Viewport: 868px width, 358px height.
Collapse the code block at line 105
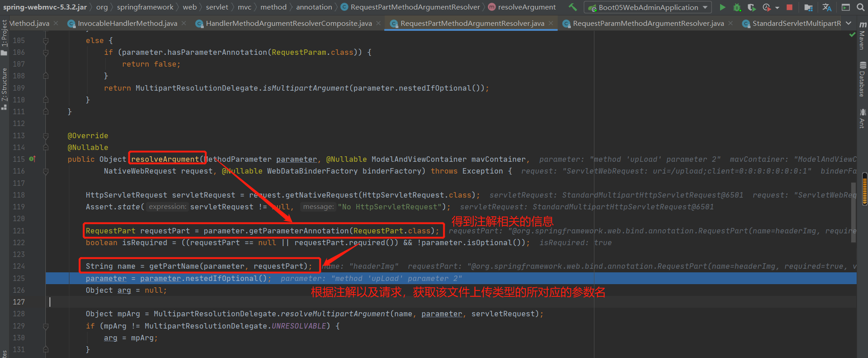[46, 40]
